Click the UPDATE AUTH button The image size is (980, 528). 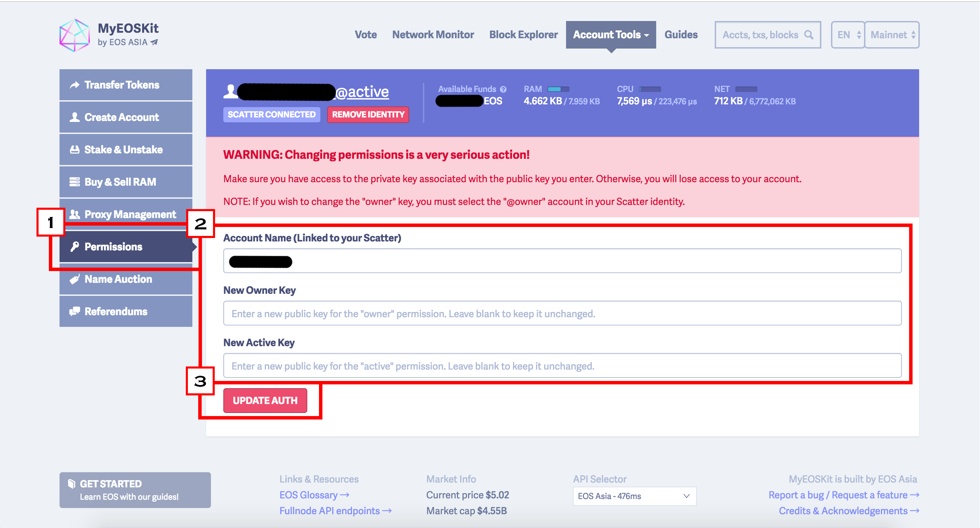(x=265, y=401)
